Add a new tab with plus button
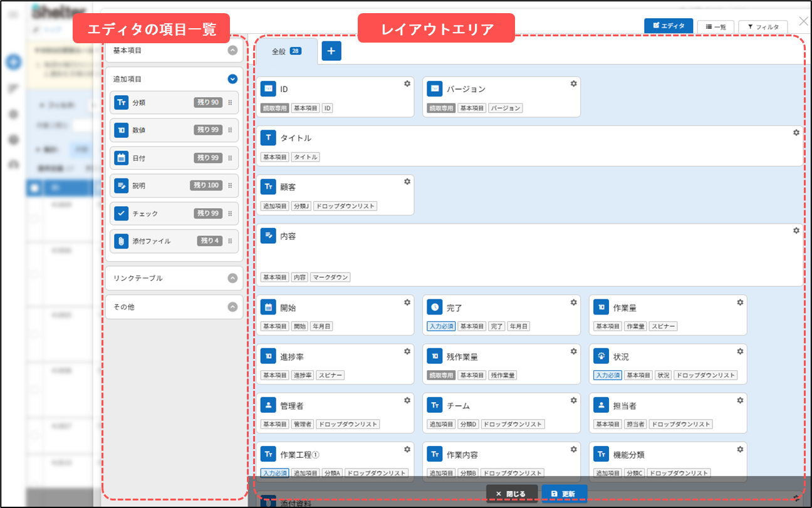 click(331, 51)
